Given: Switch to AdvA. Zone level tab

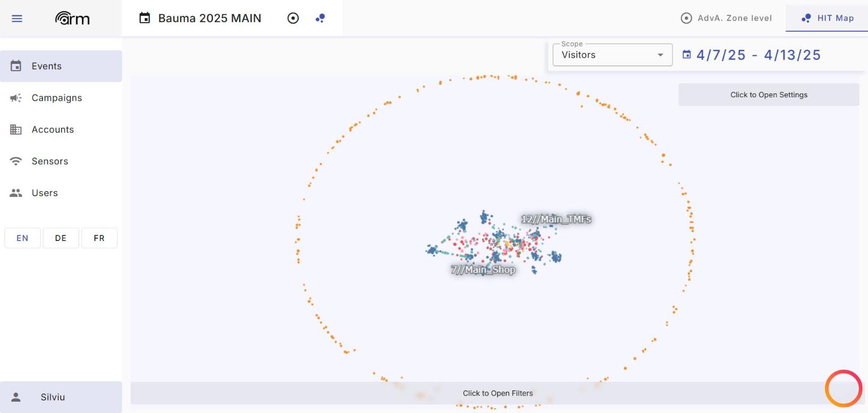Looking at the screenshot, I should tap(726, 18).
